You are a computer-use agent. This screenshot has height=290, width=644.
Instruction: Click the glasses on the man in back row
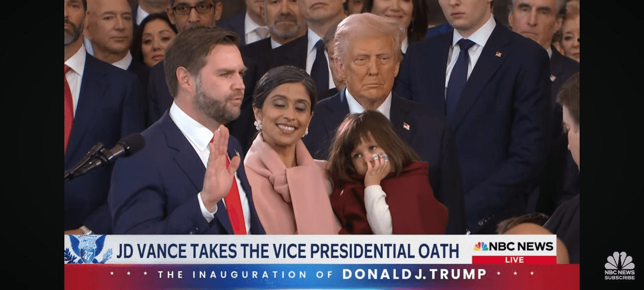tap(194, 9)
